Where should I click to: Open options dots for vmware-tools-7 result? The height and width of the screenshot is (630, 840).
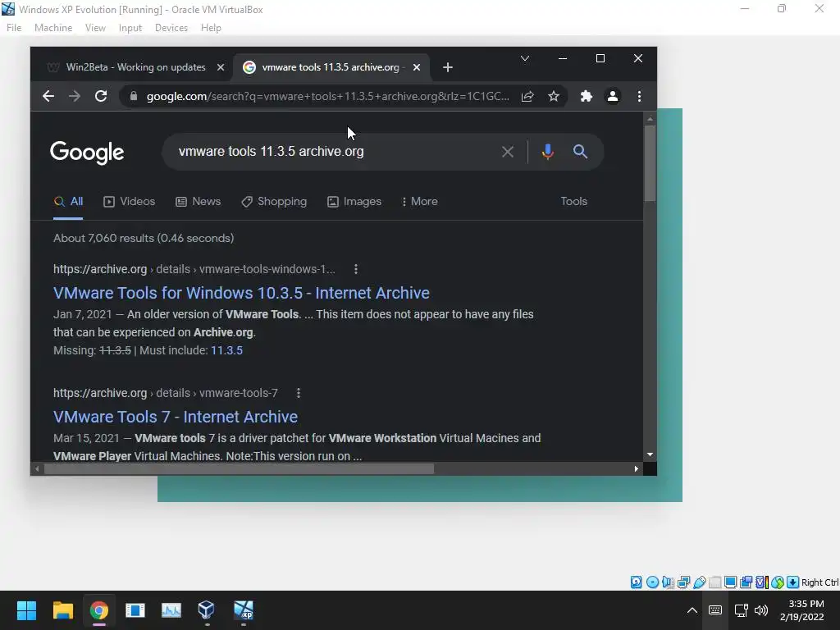[299, 393]
